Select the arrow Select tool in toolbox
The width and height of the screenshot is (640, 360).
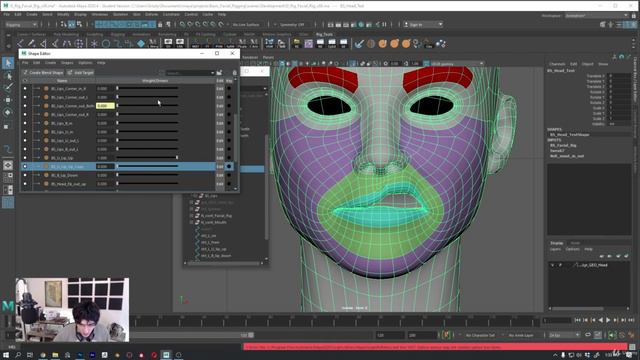click(x=8, y=63)
